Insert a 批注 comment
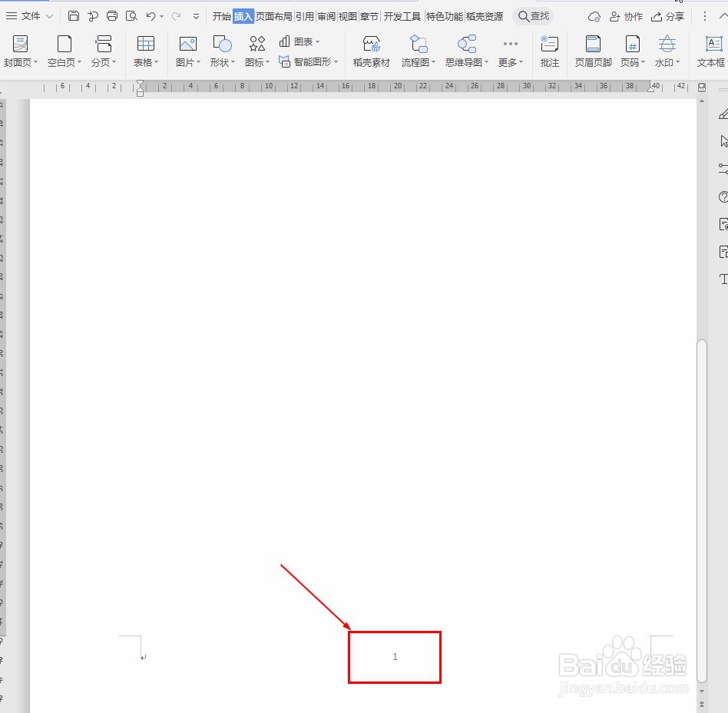Screen dimensions: 728x713 [x=549, y=51]
